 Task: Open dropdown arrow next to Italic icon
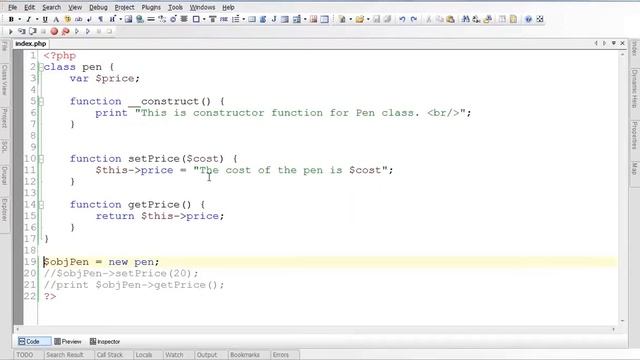tap(37, 19)
